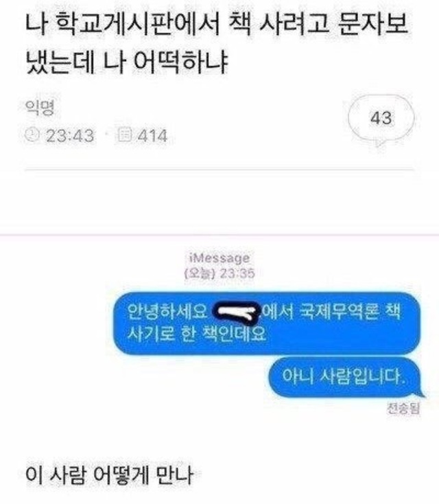
Task: Open the 43 comments speech bubble
Action: 381,120
